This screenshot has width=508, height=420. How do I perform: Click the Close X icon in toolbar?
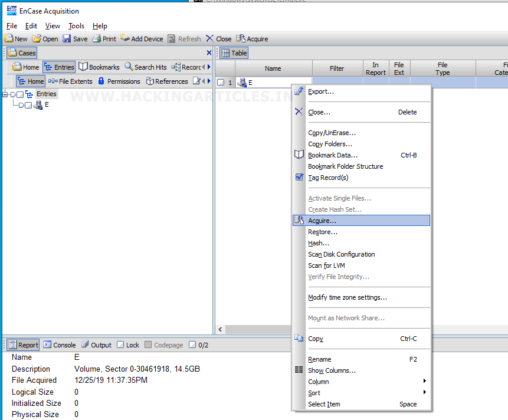tap(210, 38)
